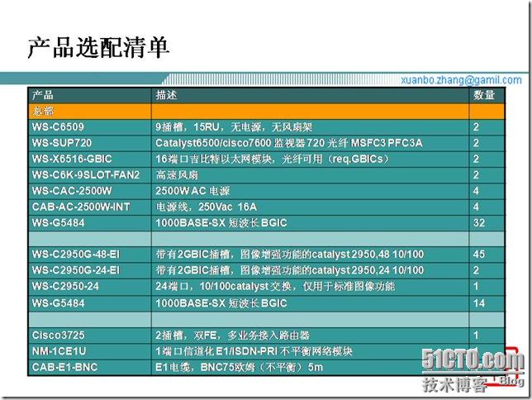Click the 电源线，250Vac 16A description
The image size is (532, 400).
(207, 207)
